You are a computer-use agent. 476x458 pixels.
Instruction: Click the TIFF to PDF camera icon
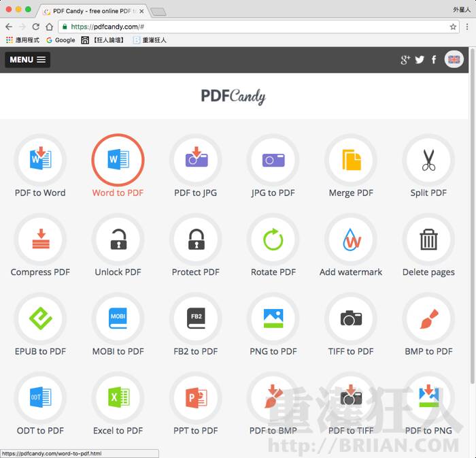(351, 318)
